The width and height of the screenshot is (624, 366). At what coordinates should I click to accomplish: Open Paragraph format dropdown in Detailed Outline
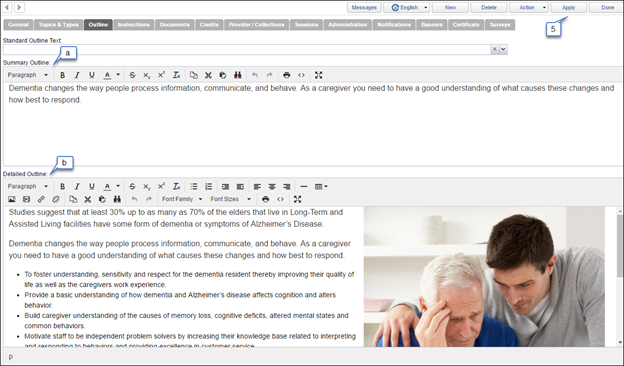(x=27, y=186)
